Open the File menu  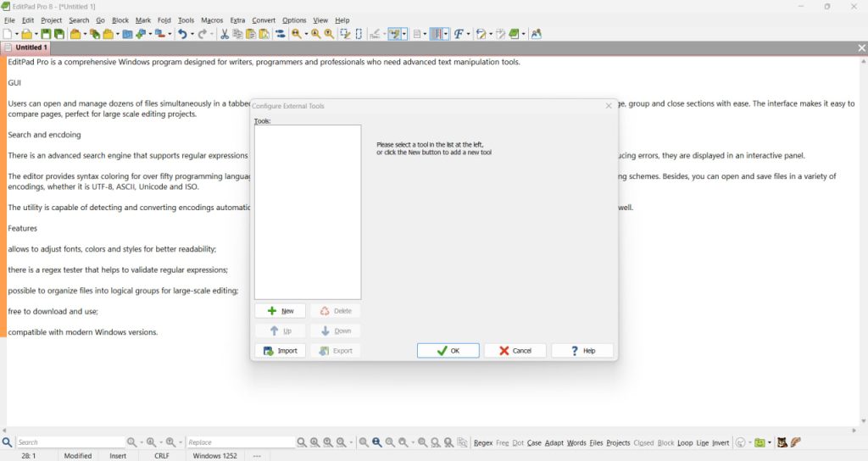(x=9, y=20)
